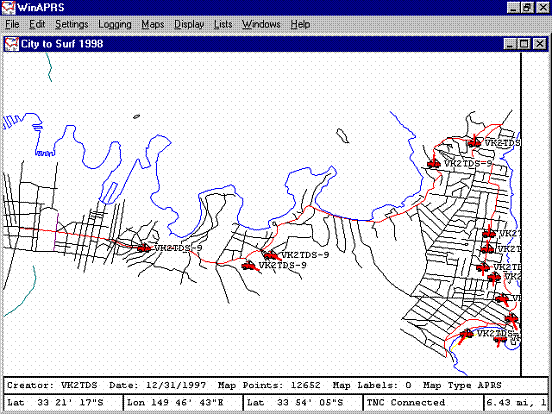Click the Lon 149 46' 43"E status field
This screenshot has width=553, height=414.
183,403
